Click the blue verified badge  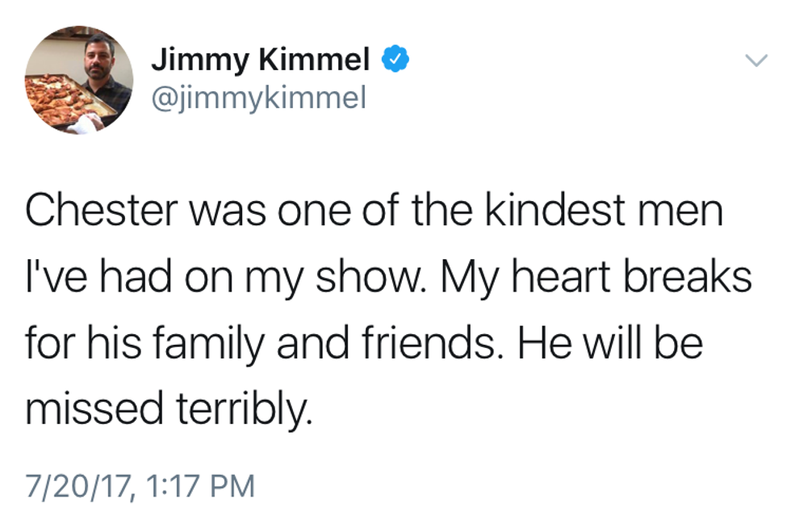[x=395, y=60]
